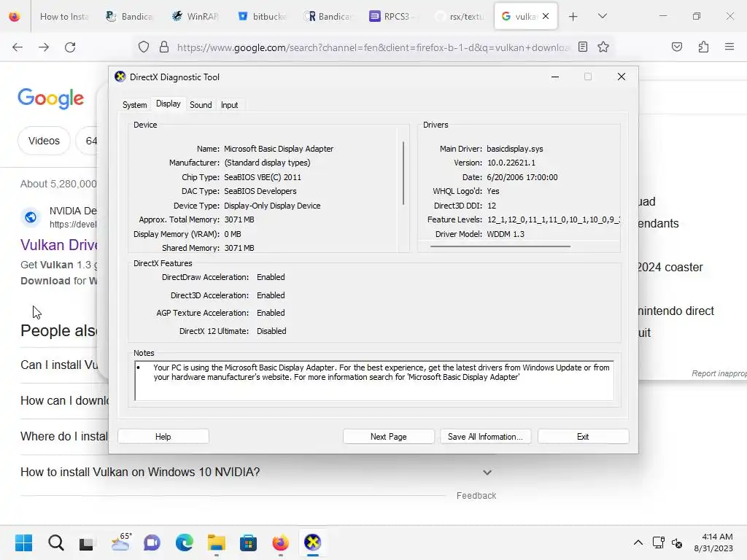The image size is (747, 560).
Task: Close the vulkan Google search tab
Action: pyautogui.click(x=546, y=16)
